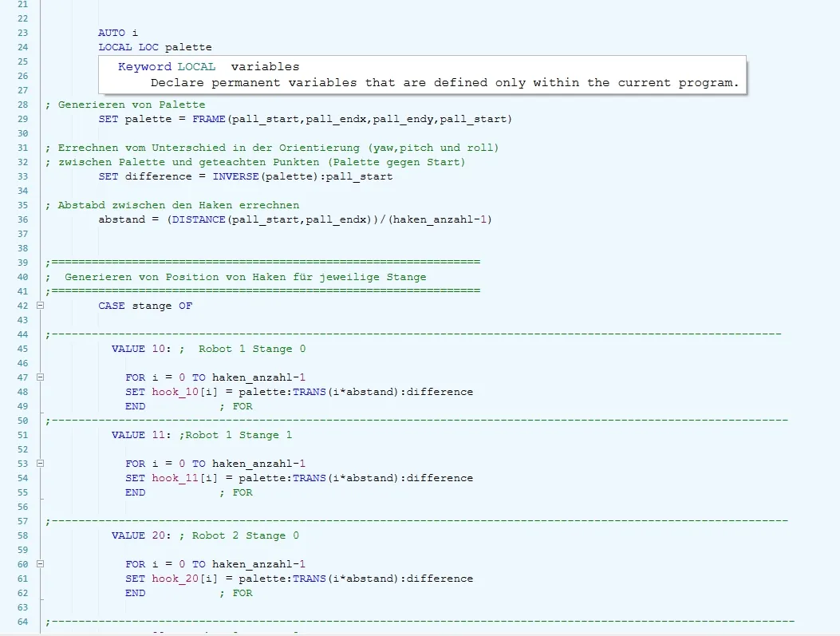Click the word 'stange' on line 42
Image resolution: width=840 pixels, height=636 pixels.
click(152, 306)
